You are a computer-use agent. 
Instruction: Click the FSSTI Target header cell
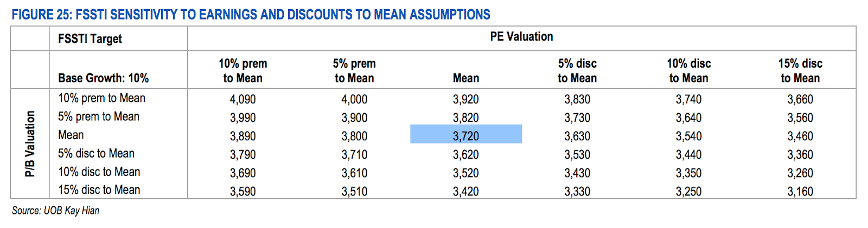[x=90, y=39]
